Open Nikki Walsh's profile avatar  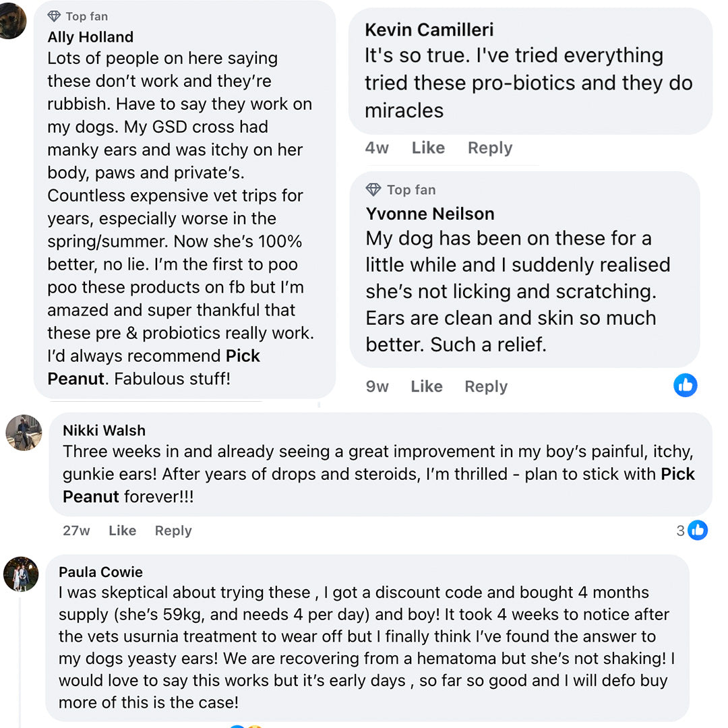[24, 432]
